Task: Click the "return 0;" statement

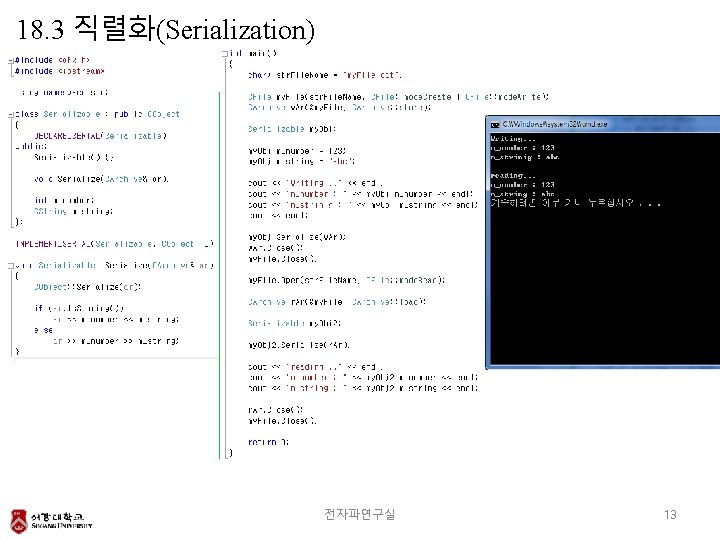Action: tap(268, 442)
